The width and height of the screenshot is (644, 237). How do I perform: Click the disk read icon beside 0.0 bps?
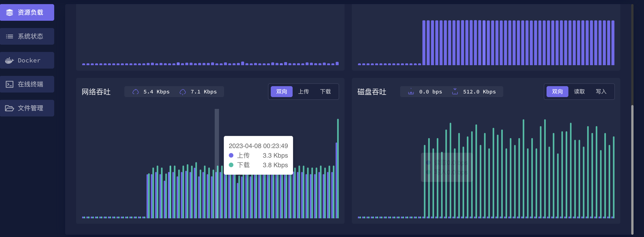[x=411, y=92]
